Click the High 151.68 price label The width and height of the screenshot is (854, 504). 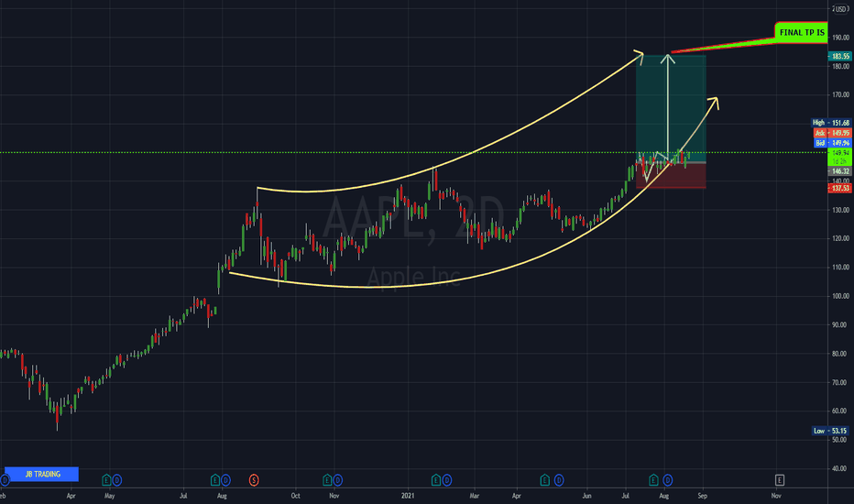pos(831,123)
